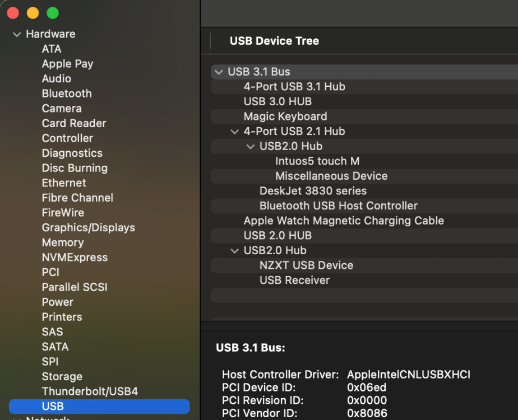This screenshot has height=420, width=518.
Task: Select the NZXT USB Device row
Action: 364,265
